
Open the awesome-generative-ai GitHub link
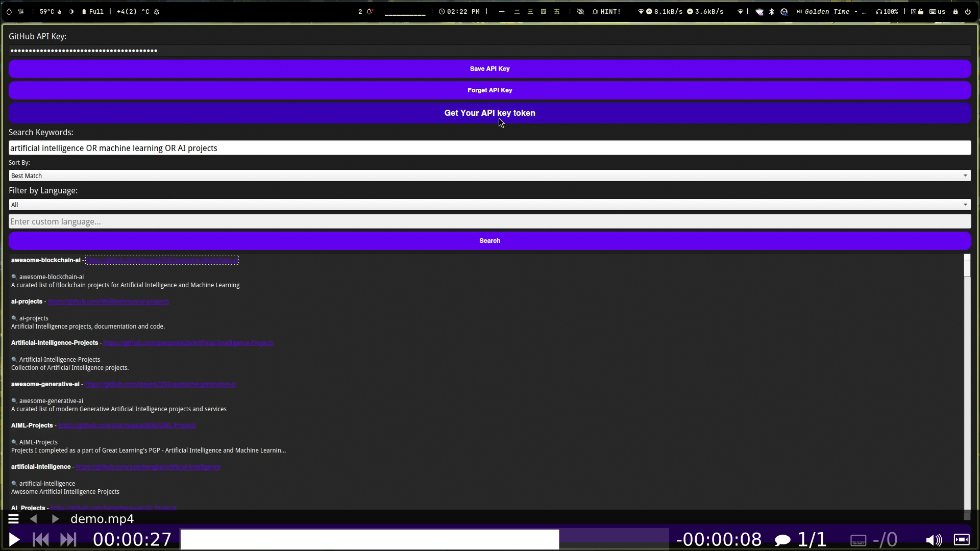(x=160, y=384)
